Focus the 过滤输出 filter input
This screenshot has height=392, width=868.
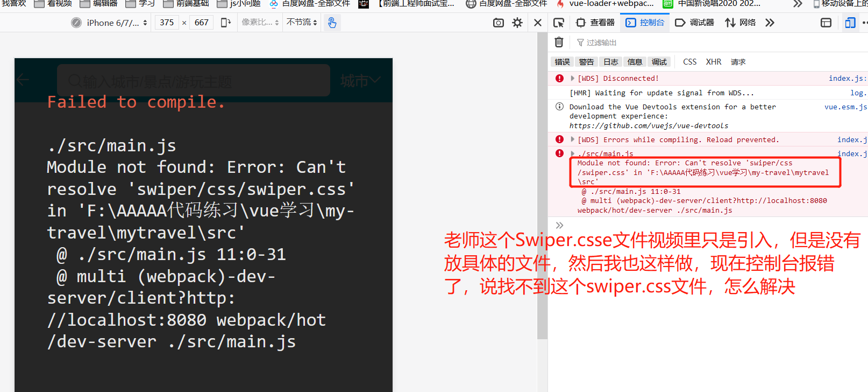721,43
